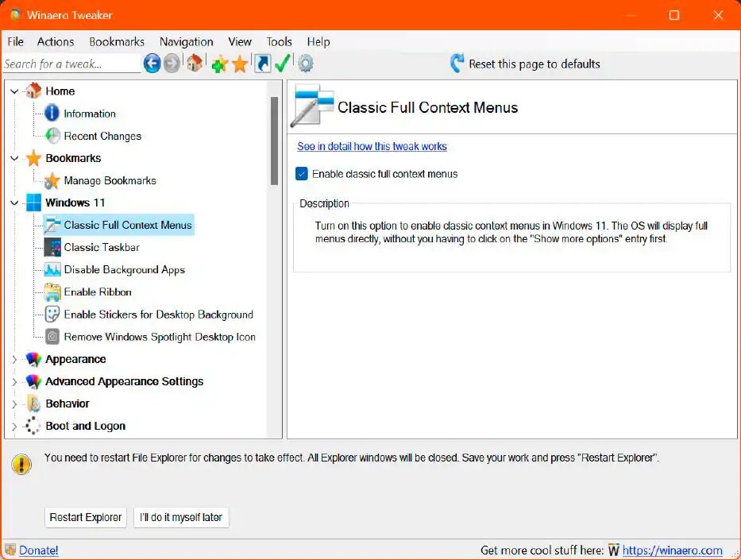Collapse the Home tree section
Screen dimensions: 741x560
point(14,91)
